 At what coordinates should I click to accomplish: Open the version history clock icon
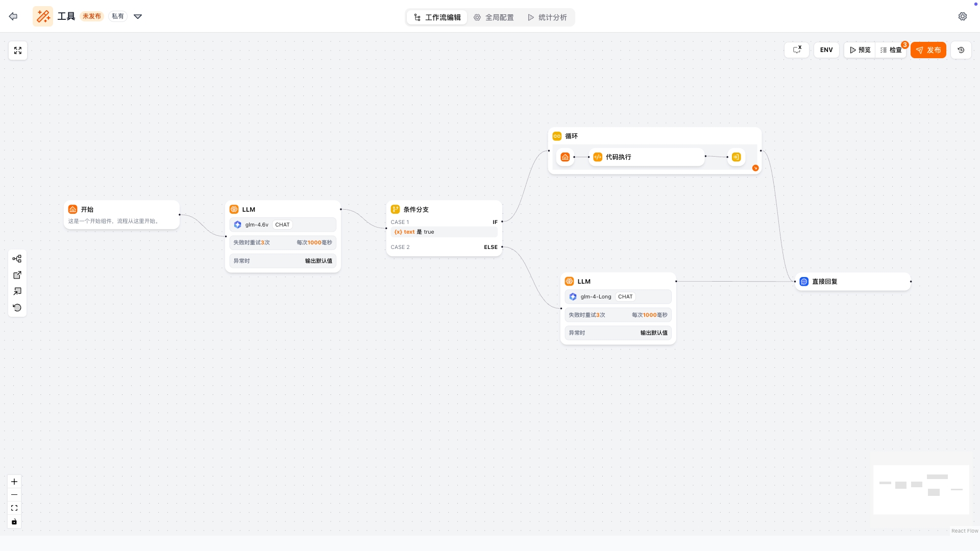pos(961,50)
